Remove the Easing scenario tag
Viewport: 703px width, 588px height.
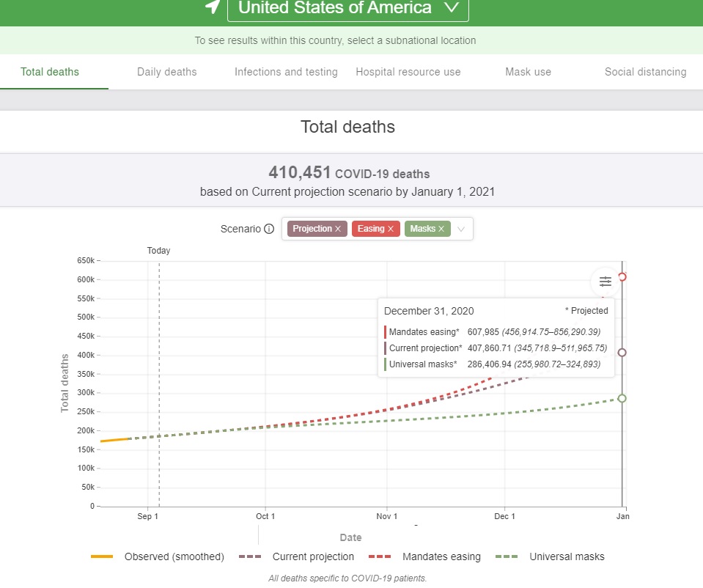(391, 229)
